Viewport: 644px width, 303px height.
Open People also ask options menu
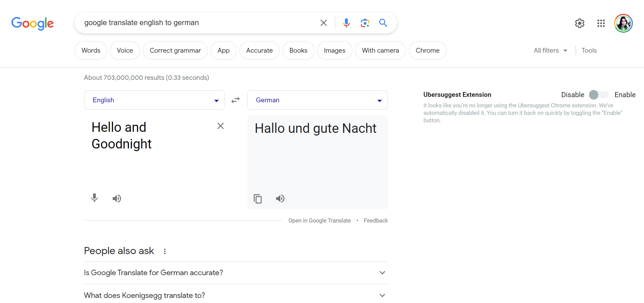165,251
